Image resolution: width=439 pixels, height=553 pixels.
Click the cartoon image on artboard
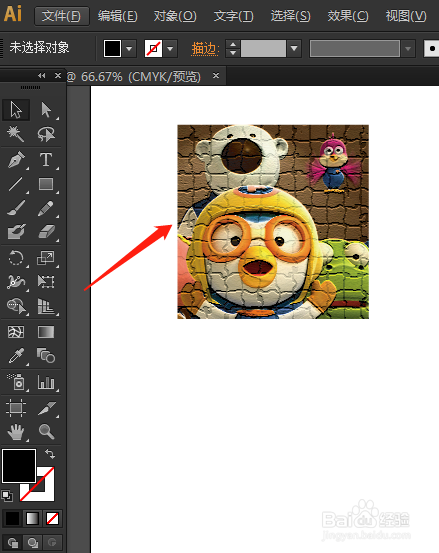[273, 221]
